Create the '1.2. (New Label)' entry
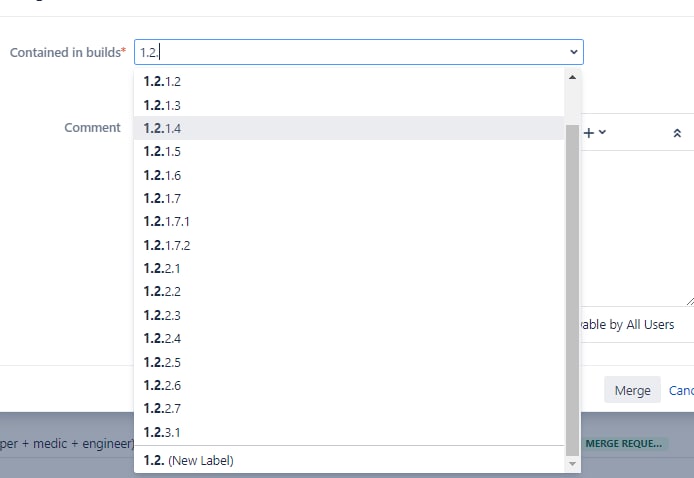 click(x=349, y=460)
